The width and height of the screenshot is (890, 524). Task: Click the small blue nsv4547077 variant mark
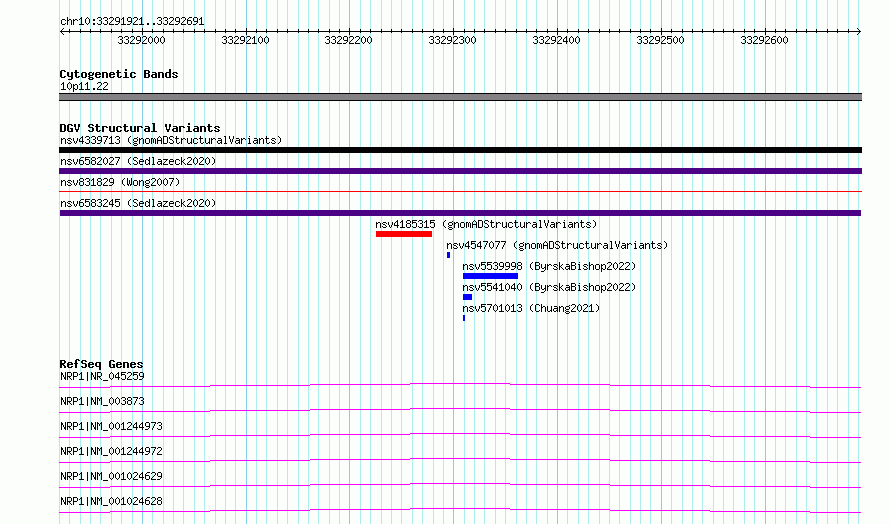pyautogui.click(x=448, y=255)
